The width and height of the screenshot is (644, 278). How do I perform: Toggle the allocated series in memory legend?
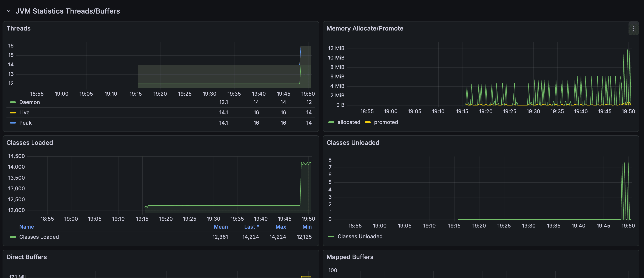[x=349, y=122]
